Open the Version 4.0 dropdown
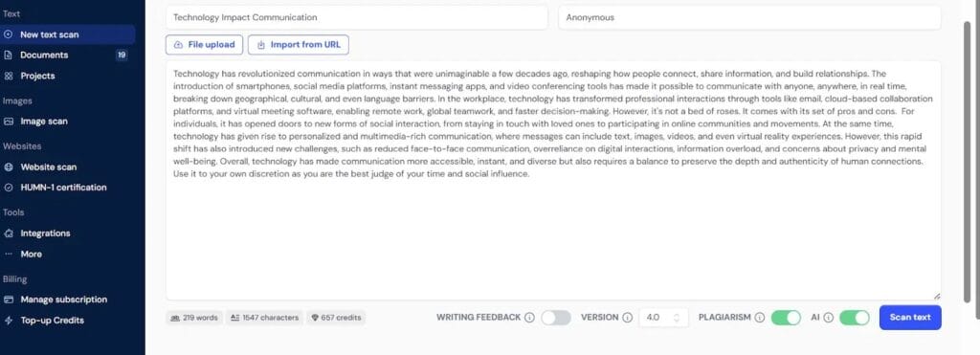 [x=663, y=318]
